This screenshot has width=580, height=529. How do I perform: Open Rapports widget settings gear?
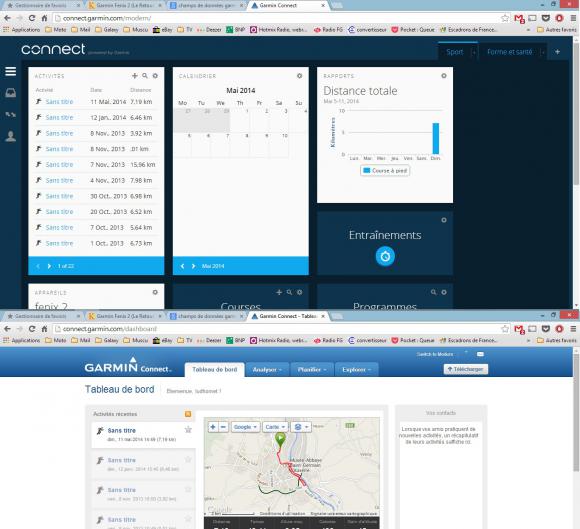(x=444, y=76)
